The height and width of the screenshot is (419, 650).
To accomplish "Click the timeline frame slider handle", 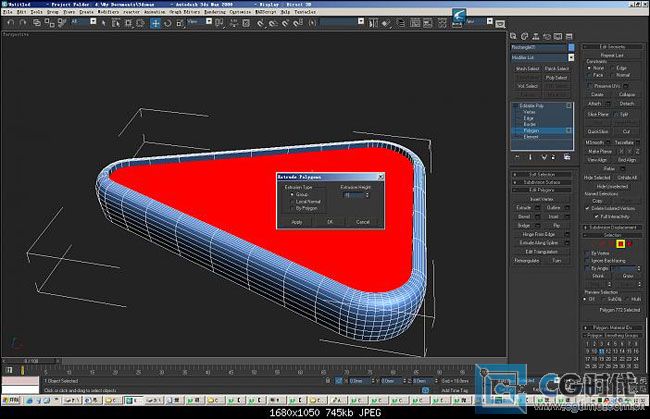I will [31, 361].
